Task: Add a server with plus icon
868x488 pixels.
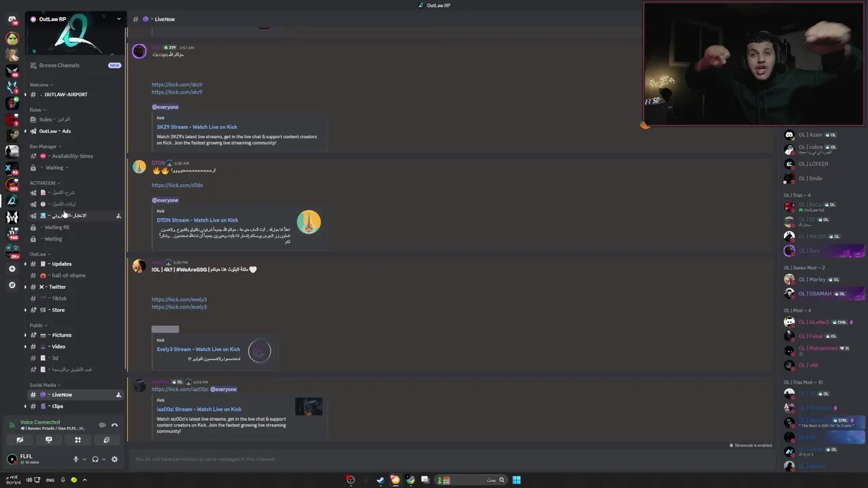Action: [12, 269]
